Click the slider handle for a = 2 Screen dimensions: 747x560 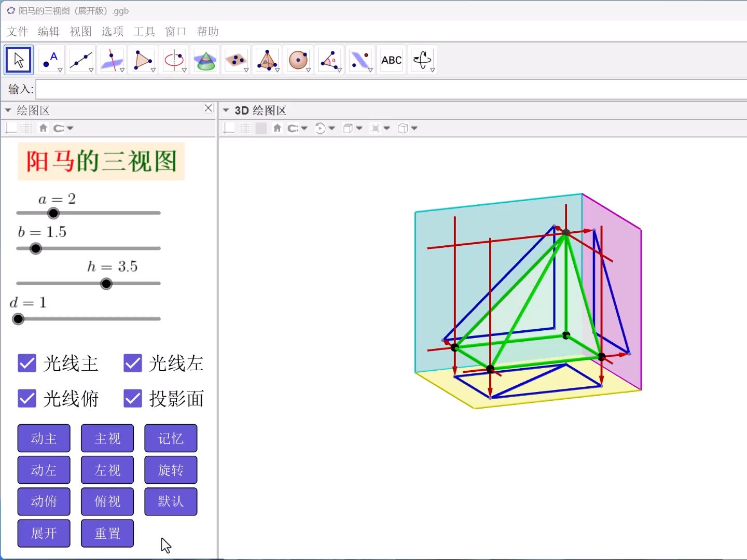click(53, 213)
